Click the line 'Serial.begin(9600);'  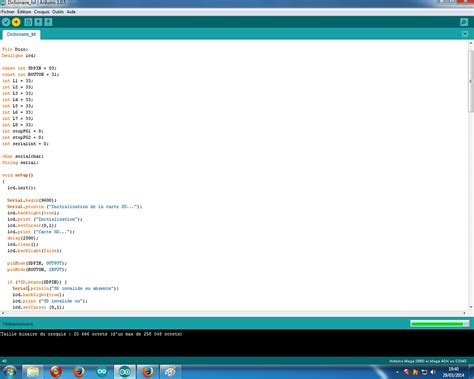pos(32,200)
